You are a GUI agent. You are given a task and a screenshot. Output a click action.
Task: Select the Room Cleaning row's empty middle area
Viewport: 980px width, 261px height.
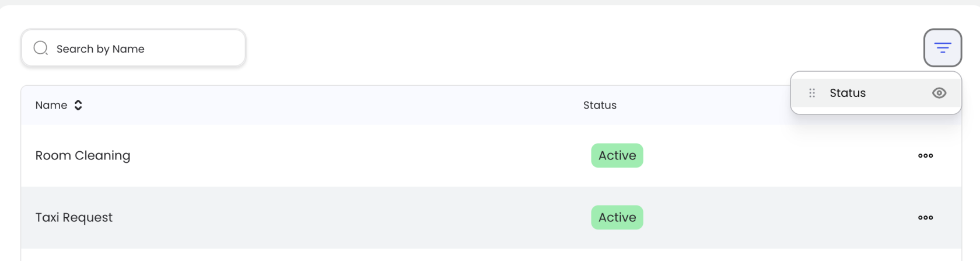click(x=350, y=156)
